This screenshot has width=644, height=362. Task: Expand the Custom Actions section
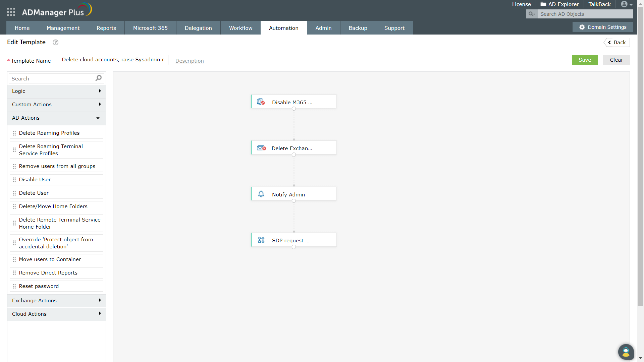click(x=56, y=105)
